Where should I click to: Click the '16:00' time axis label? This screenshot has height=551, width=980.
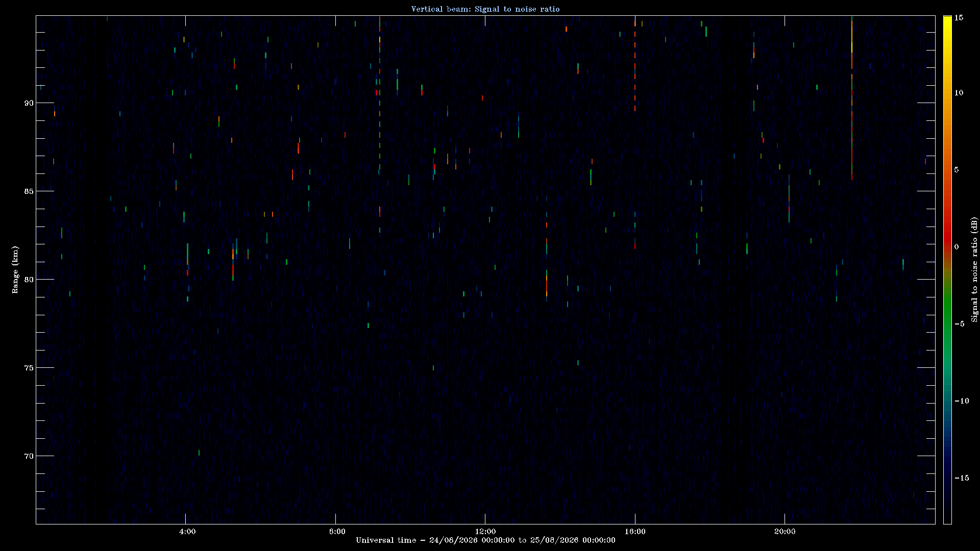pyautogui.click(x=635, y=532)
